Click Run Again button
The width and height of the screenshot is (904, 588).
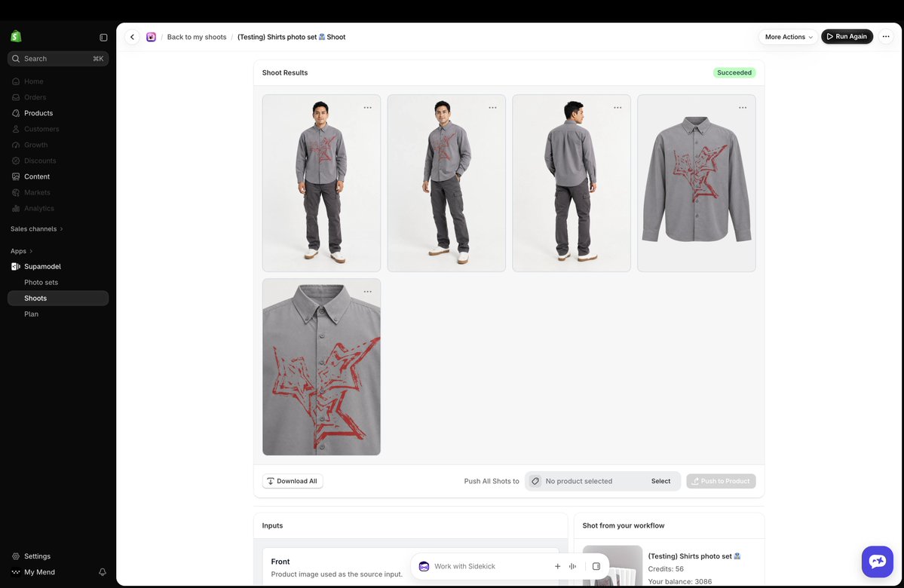coord(847,36)
